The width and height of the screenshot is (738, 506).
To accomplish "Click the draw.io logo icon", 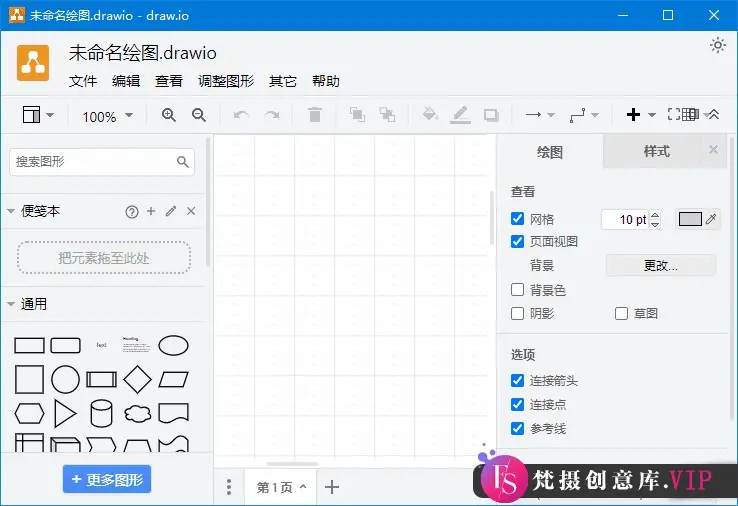I will (x=33, y=63).
